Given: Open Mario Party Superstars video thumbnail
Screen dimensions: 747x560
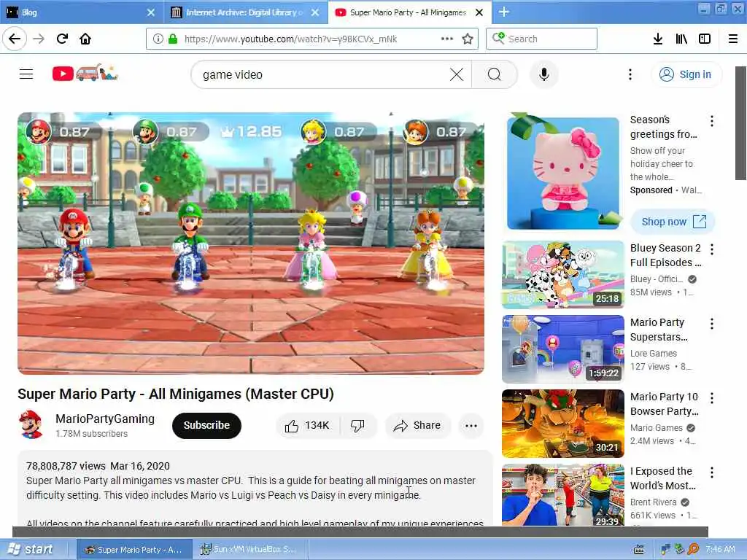Looking at the screenshot, I should (x=563, y=349).
